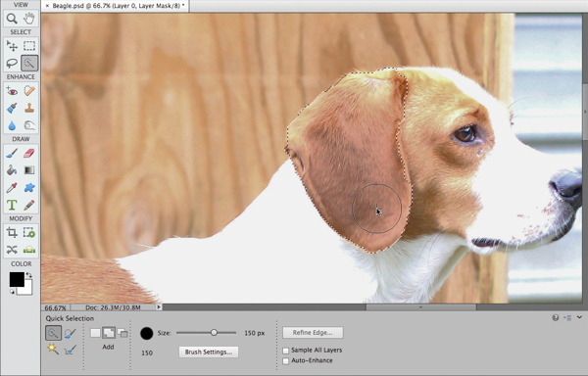The height and width of the screenshot is (376, 588).
Task: Select the Spot Healing Brush tool
Action: (x=29, y=91)
